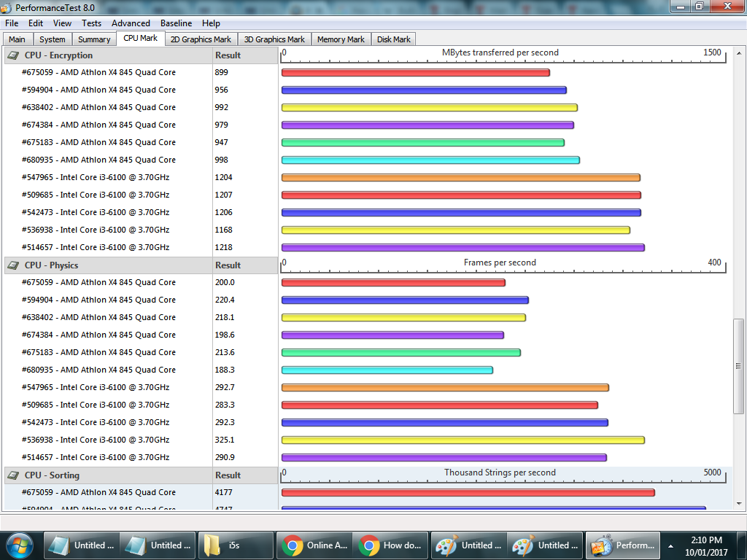
Task: Switch to the Perform... taskbar window
Action: (x=622, y=545)
